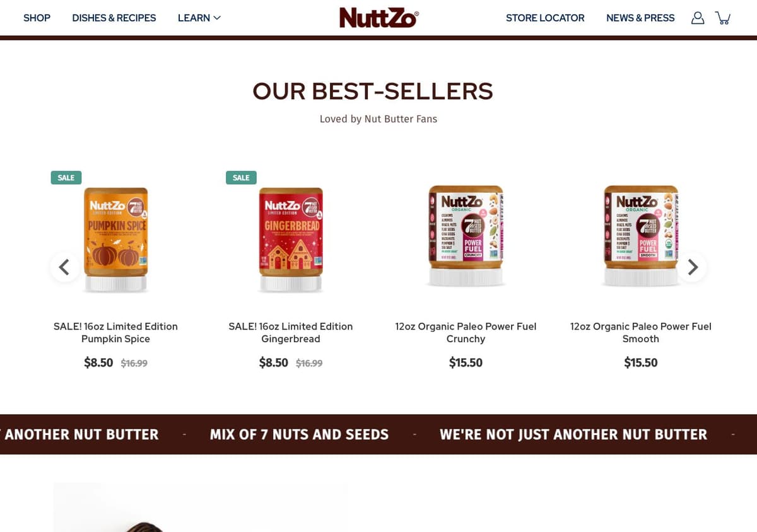Screen dimensions: 757x532
Task: Open the shopping cart icon
Action: click(x=723, y=18)
